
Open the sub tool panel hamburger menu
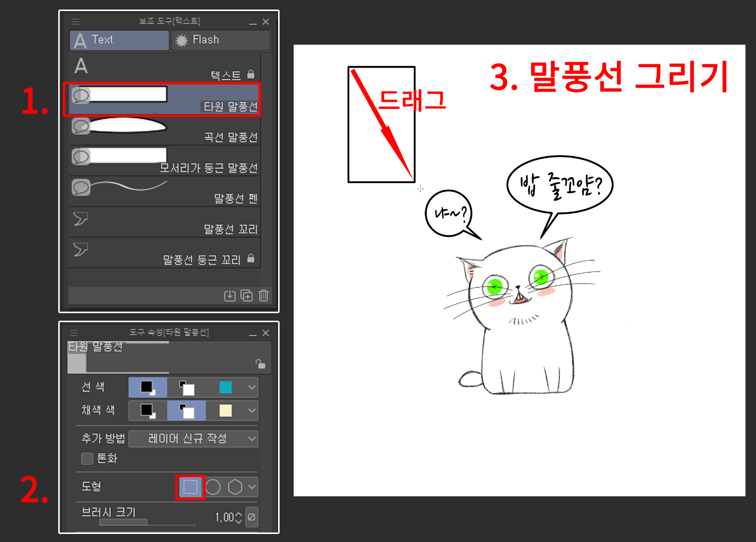(75, 22)
